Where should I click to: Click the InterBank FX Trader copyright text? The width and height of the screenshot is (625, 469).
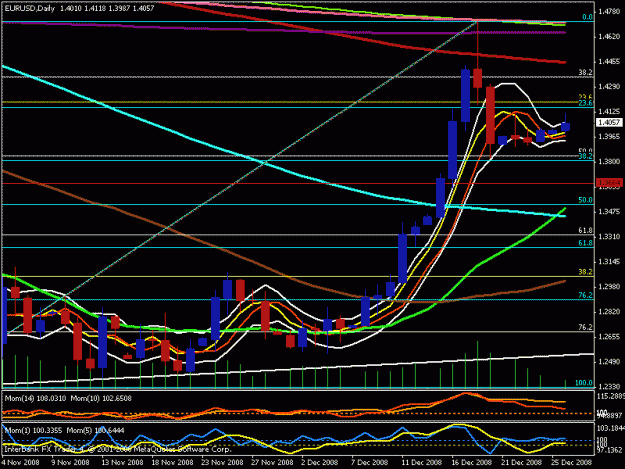tap(118, 449)
